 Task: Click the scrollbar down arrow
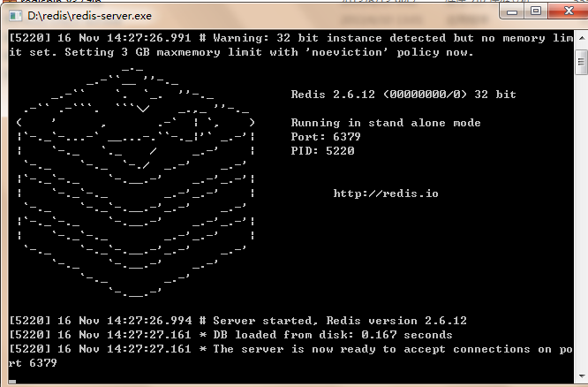581,376
